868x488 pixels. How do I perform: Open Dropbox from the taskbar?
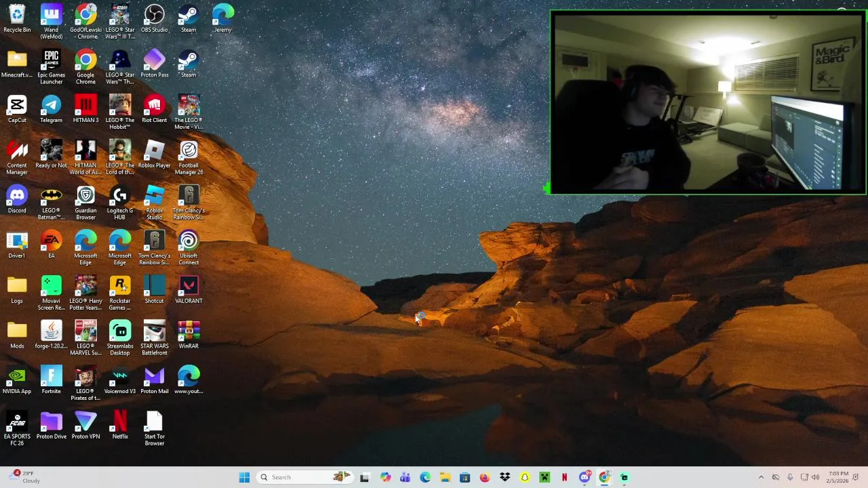(x=505, y=477)
